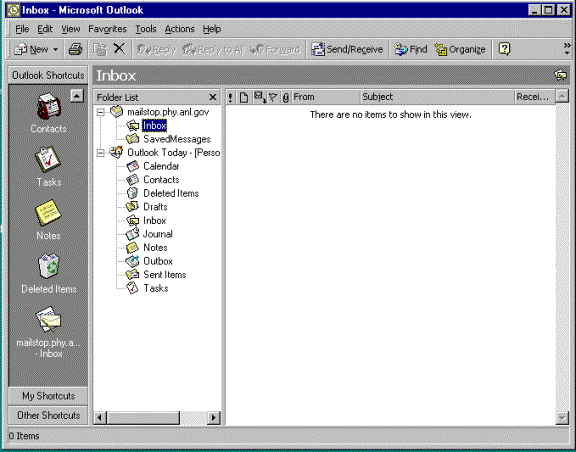Open the Contacts shortcut in Outlook bar

point(48,112)
